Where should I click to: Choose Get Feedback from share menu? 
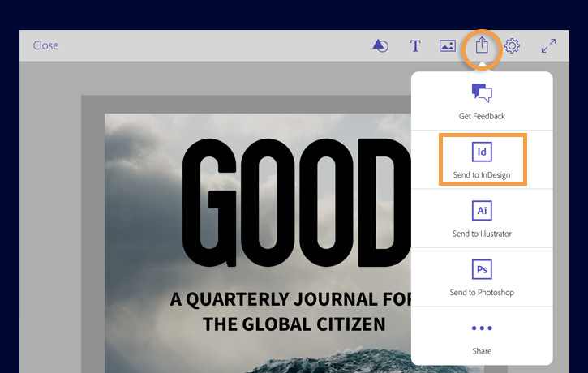coord(482,101)
